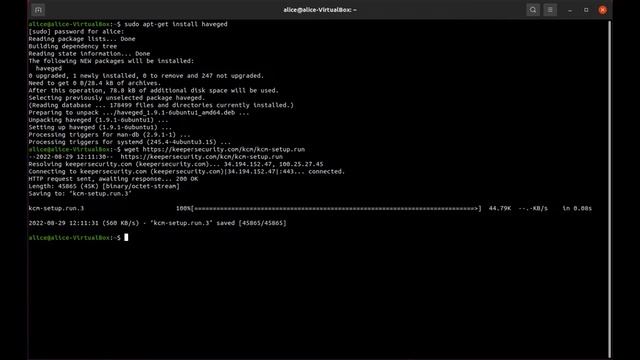
Task: Click the 'Resolving keepersecurity.com' line
Action: [176, 164]
